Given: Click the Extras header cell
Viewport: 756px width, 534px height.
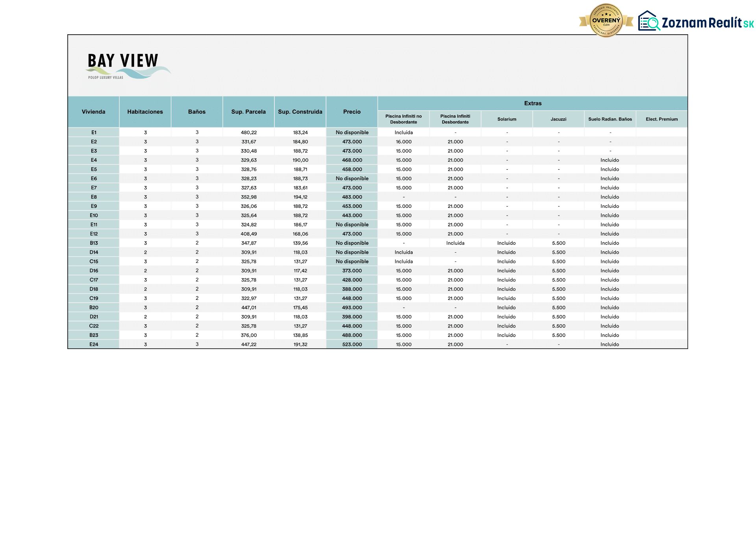Looking at the screenshot, I should [x=533, y=103].
